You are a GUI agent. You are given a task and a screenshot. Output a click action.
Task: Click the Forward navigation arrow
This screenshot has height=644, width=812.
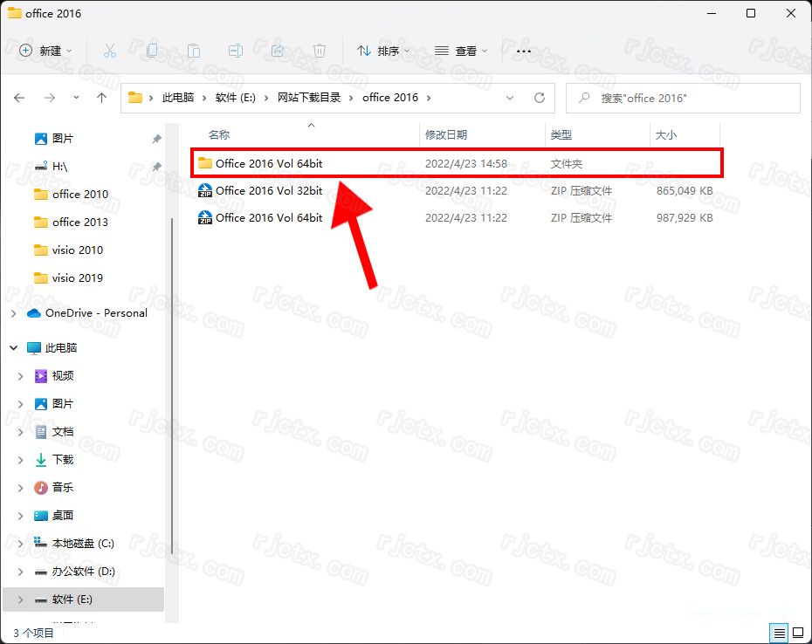click(x=48, y=98)
